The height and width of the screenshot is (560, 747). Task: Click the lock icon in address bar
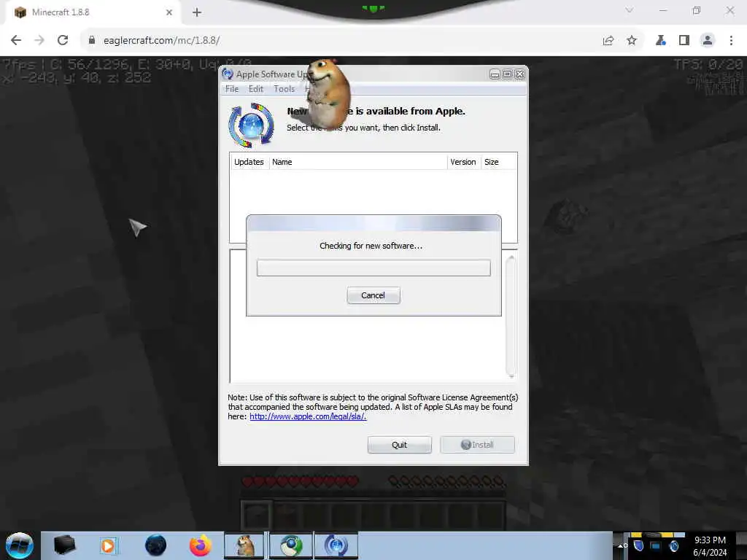pyautogui.click(x=92, y=40)
